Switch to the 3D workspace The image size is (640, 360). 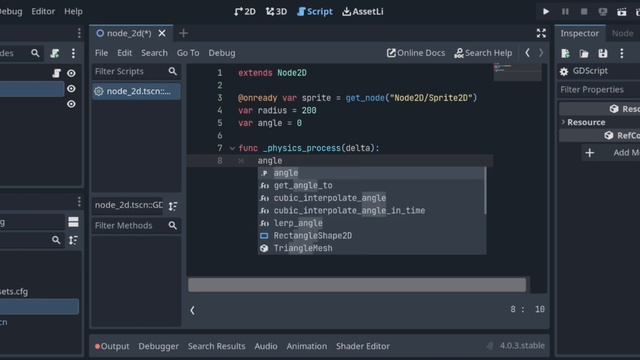tap(276, 11)
